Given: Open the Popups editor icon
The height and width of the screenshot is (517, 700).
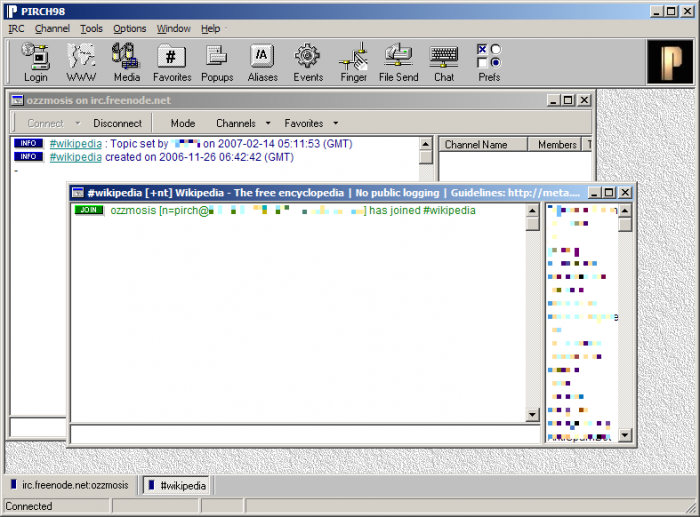Looking at the screenshot, I should [x=217, y=57].
